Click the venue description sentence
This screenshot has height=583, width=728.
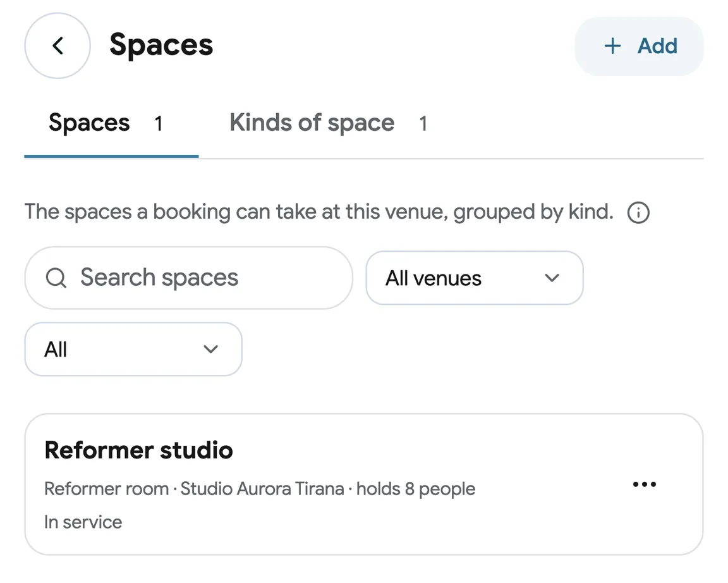(x=319, y=212)
